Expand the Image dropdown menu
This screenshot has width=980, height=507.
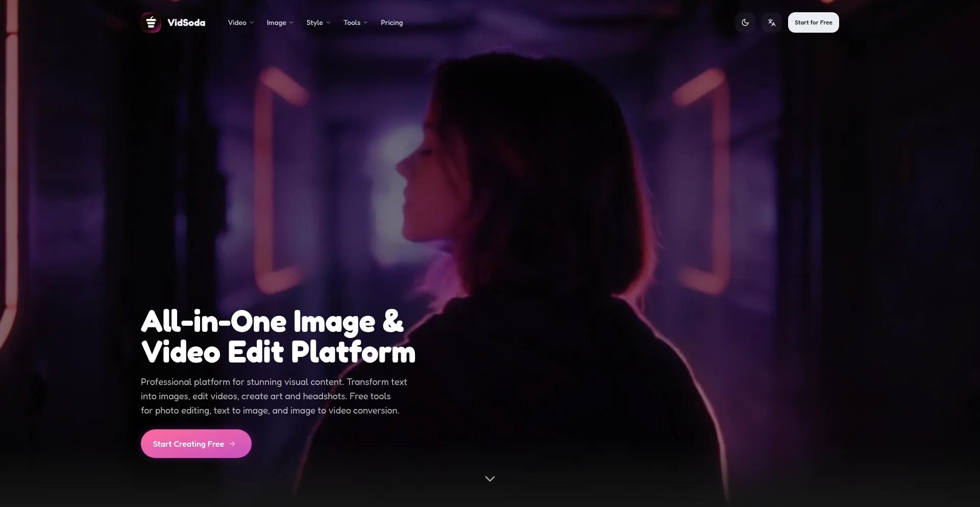click(x=280, y=22)
